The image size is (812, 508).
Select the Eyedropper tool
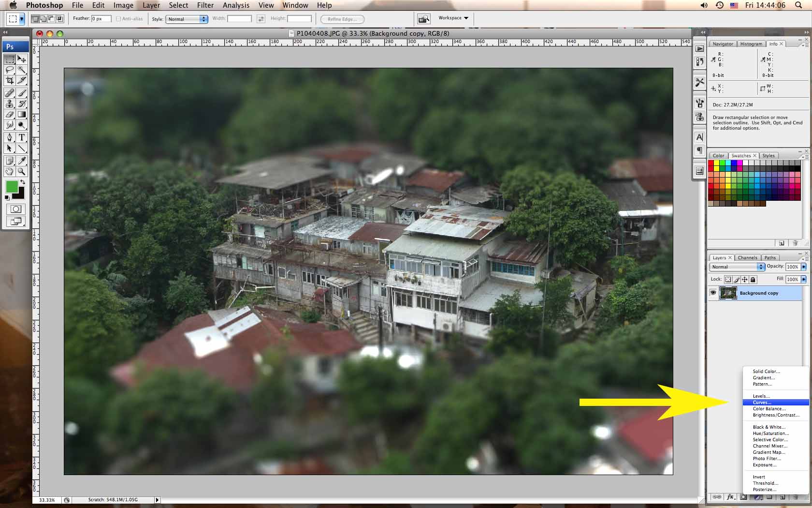(22, 161)
